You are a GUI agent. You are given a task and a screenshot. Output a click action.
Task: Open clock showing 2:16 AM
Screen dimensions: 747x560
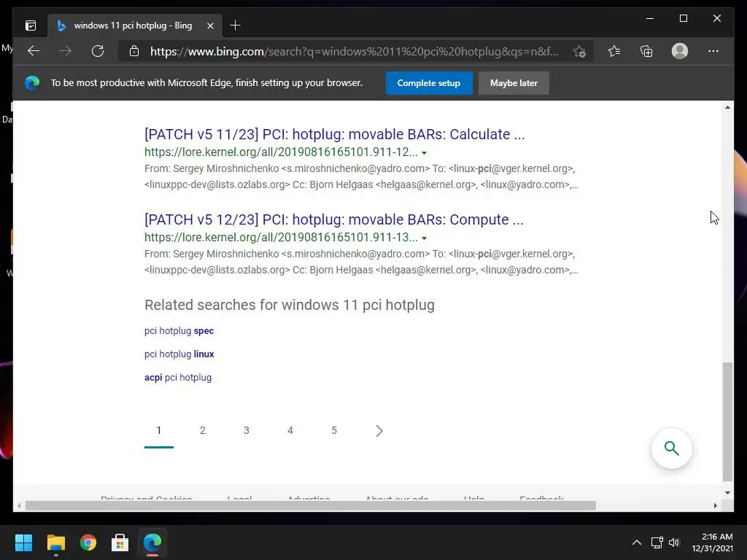click(x=712, y=542)
